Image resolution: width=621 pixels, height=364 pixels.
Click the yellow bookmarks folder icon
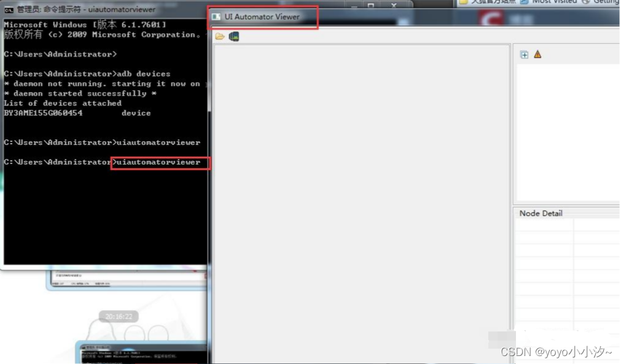click(x=463, y=2)
